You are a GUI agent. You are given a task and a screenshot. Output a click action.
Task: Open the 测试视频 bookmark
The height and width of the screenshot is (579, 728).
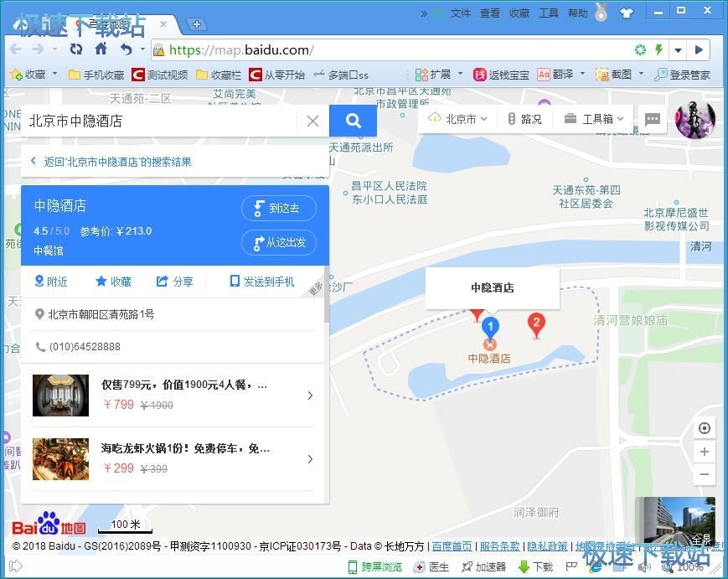(x=160, y=75)
